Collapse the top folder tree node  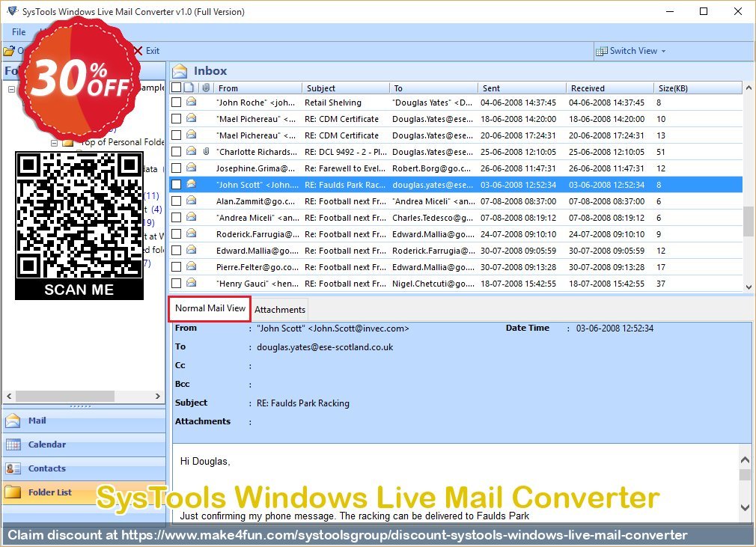pyautogui.click(x=11, y=88)
